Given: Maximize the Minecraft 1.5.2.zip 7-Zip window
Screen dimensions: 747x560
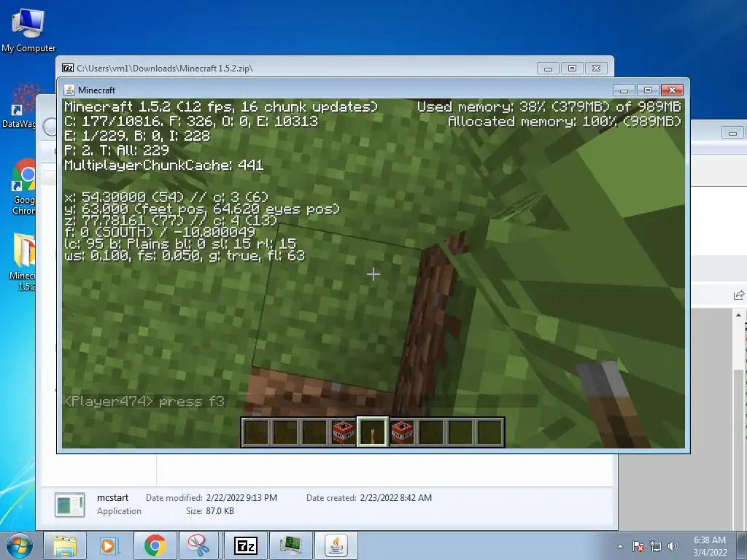Looking at the screenshot, I should pyautogui.click(x=572, y=69).
